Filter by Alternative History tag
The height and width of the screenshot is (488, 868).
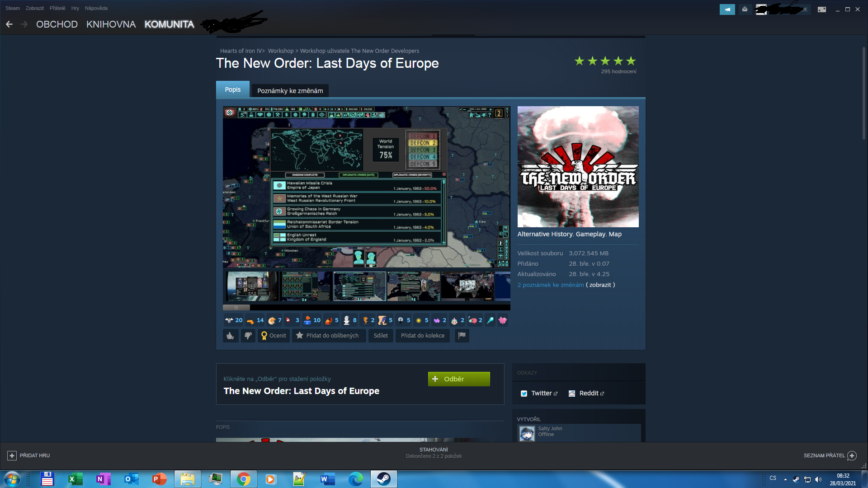[x=545, y=234]
